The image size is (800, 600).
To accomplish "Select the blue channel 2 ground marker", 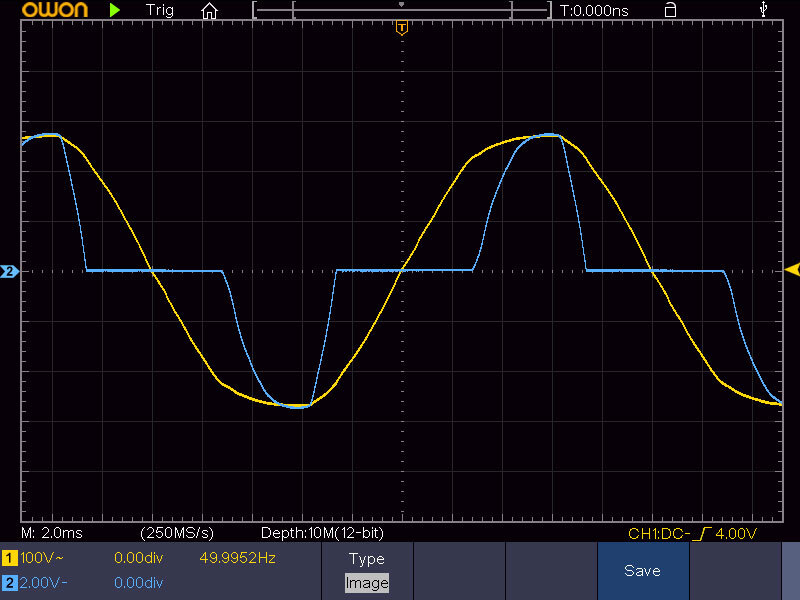I will point(9,271).
